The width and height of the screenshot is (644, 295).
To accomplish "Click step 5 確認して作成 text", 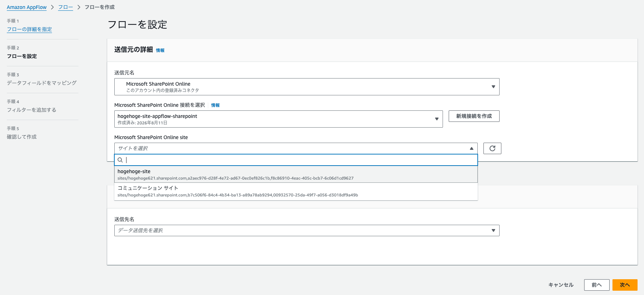I will point(22,137).
